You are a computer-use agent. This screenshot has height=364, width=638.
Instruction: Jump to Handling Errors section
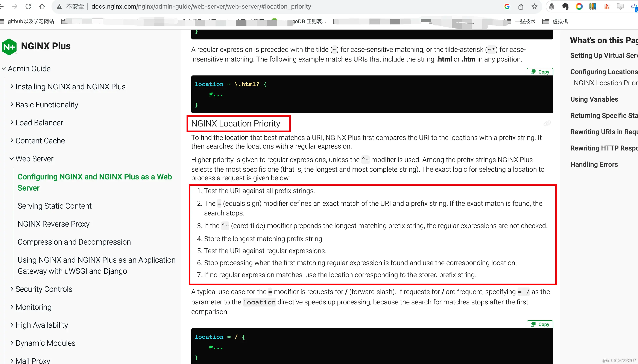(x=594, y=164)
